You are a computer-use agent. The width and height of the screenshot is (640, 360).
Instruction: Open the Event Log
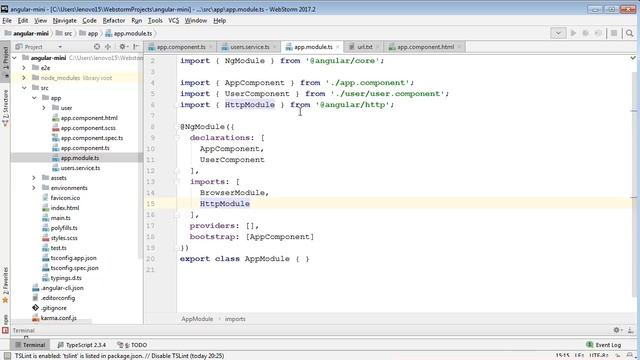tap(604, 345)
